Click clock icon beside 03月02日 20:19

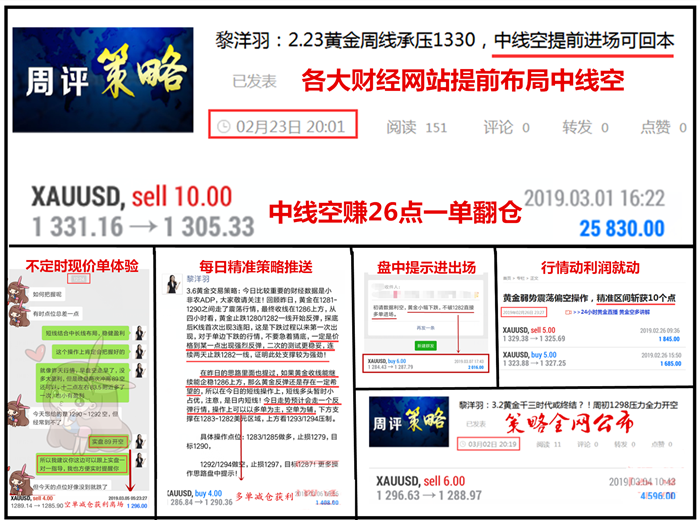click(x=461, y=442)
